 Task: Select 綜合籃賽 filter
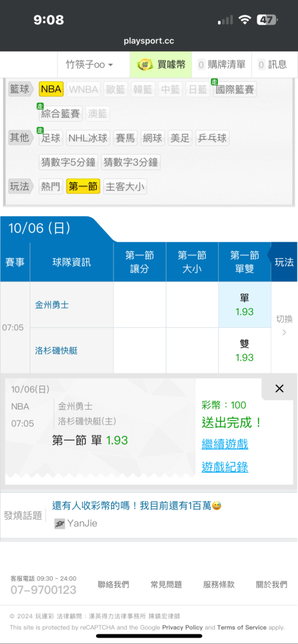pos(61,114)
